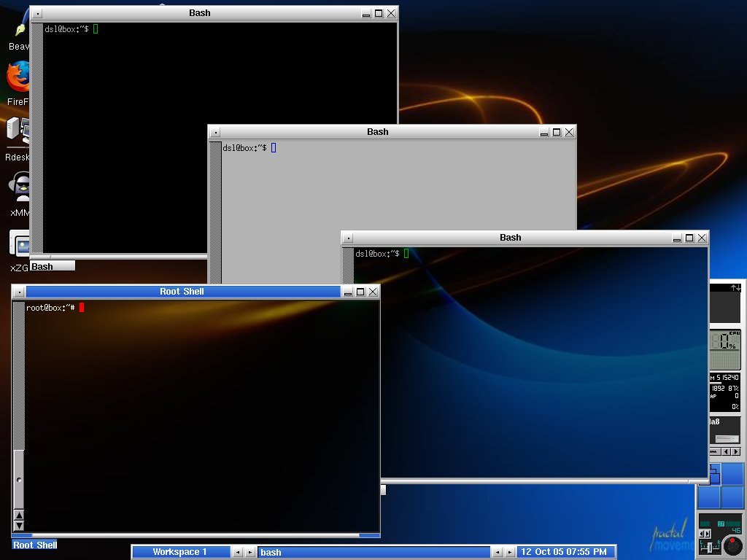
Task: Select previous mixer channel with left arrow
Action: click(701, 534)
